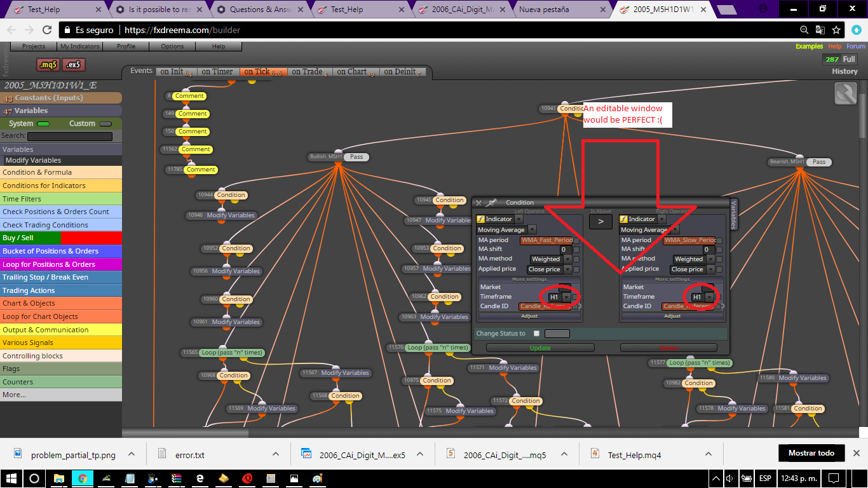Switch to the on Deinit events tab

(x=403, y=72)
